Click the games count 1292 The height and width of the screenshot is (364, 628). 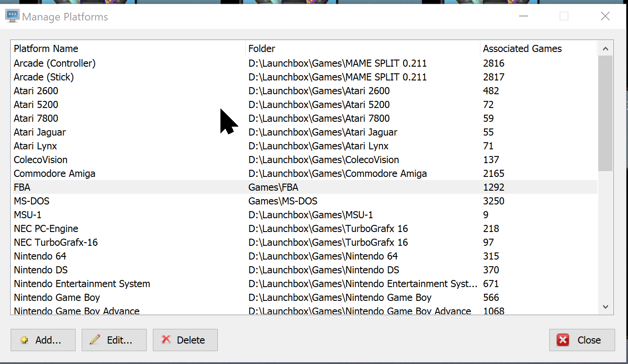pyautogui.click(x=494, y=187)
